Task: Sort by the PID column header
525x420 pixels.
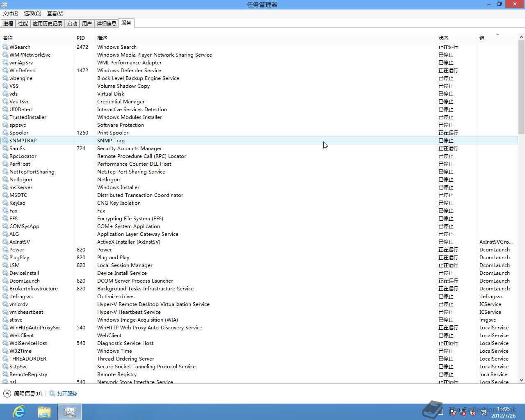Action: [84, 38]
